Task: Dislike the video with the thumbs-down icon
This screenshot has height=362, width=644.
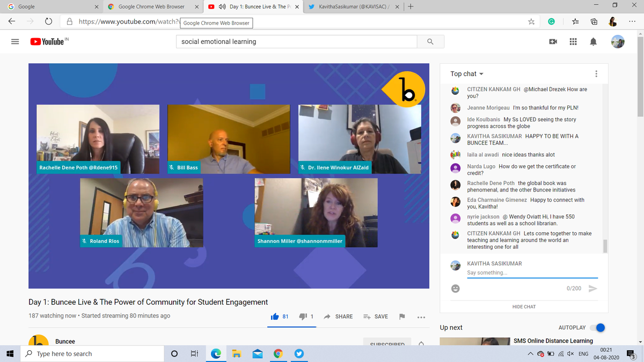Action: coord(302,316)
